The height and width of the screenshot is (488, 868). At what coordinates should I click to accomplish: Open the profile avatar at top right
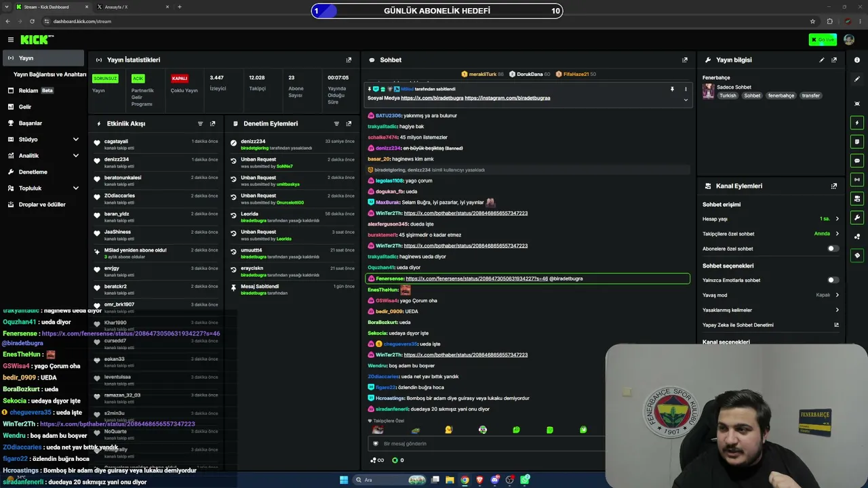pos(849,40)
